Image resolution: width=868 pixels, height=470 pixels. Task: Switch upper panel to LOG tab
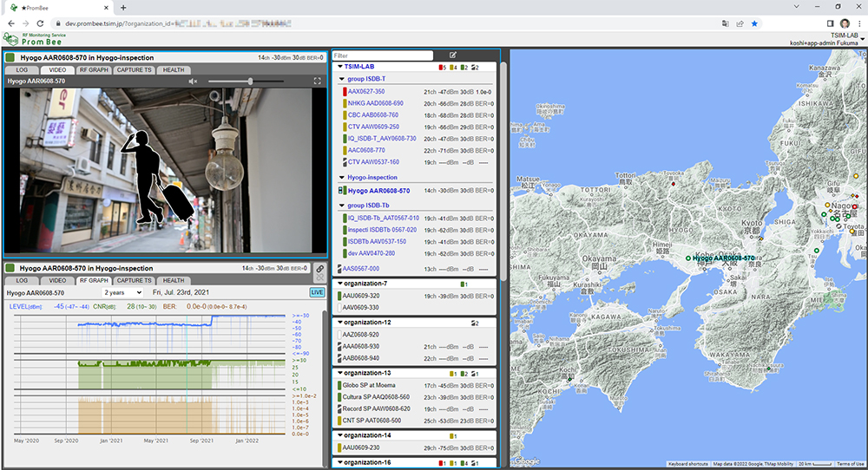22,70
